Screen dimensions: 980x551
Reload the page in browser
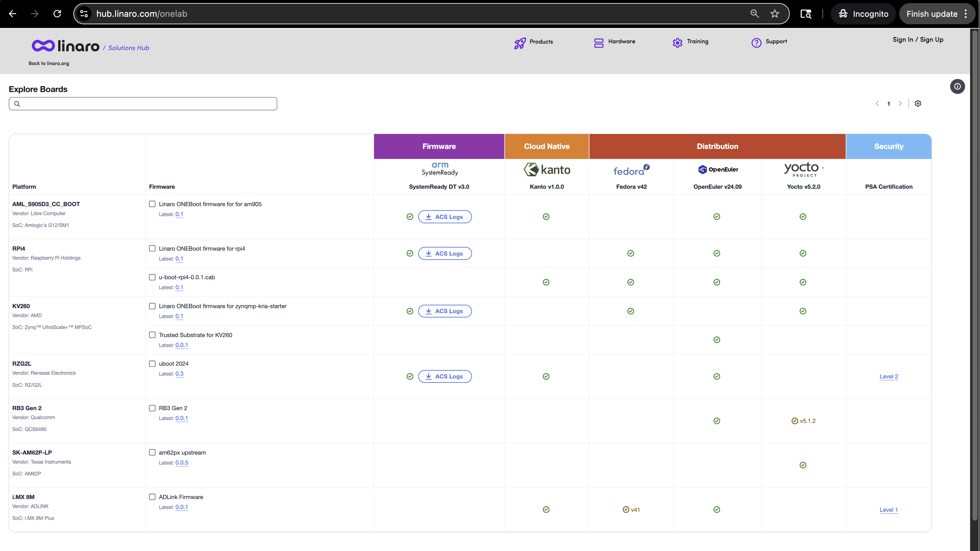coord(57,14)
